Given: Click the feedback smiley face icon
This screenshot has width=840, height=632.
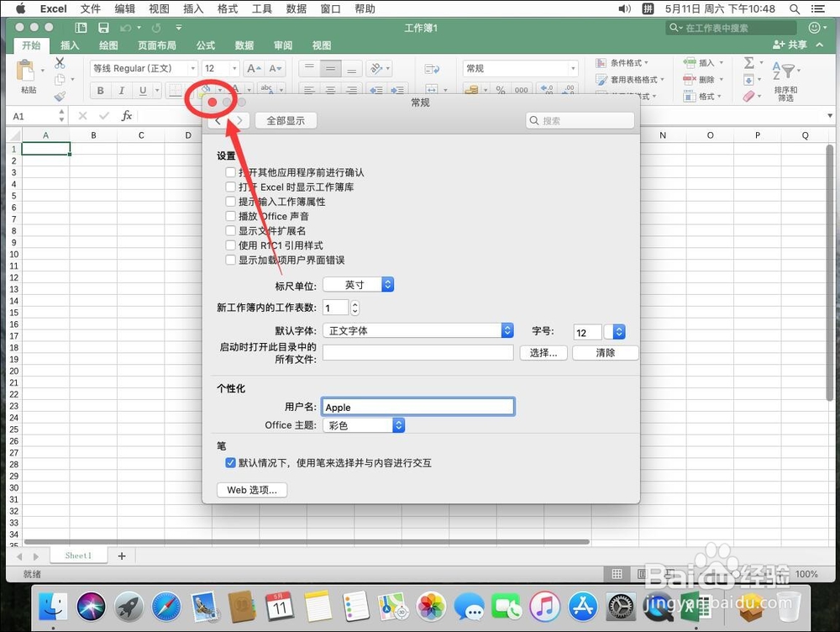Looking at the screenshot, I should [814, 28].
